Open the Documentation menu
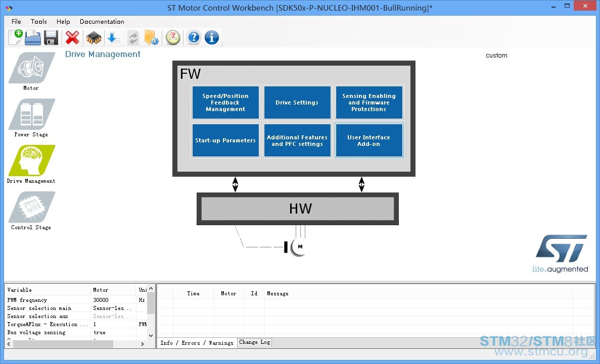The image size is (600, 364). coord(102,21)
